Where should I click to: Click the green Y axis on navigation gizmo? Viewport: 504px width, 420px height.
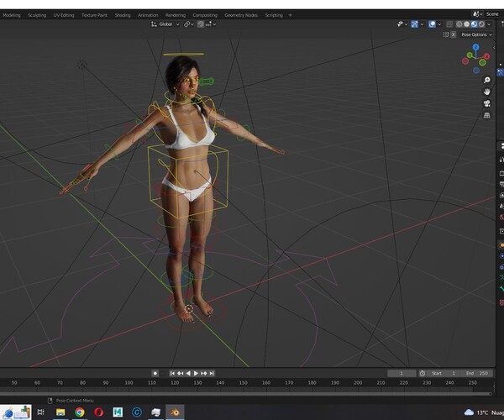coord(470,55)
